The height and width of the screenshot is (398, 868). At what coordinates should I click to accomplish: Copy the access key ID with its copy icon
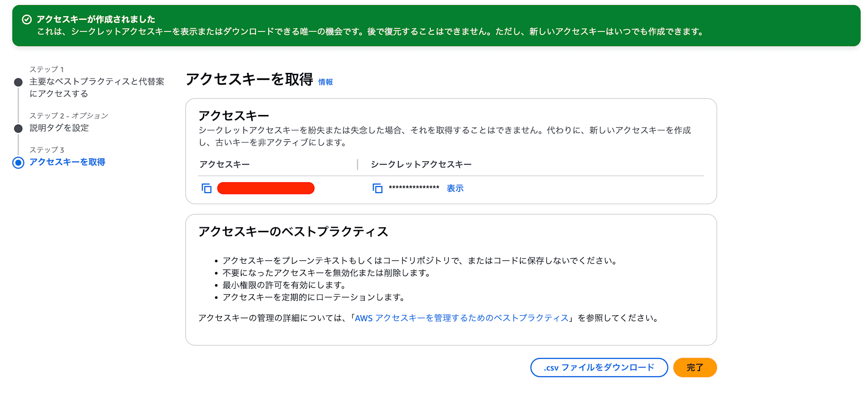(207, 188)
